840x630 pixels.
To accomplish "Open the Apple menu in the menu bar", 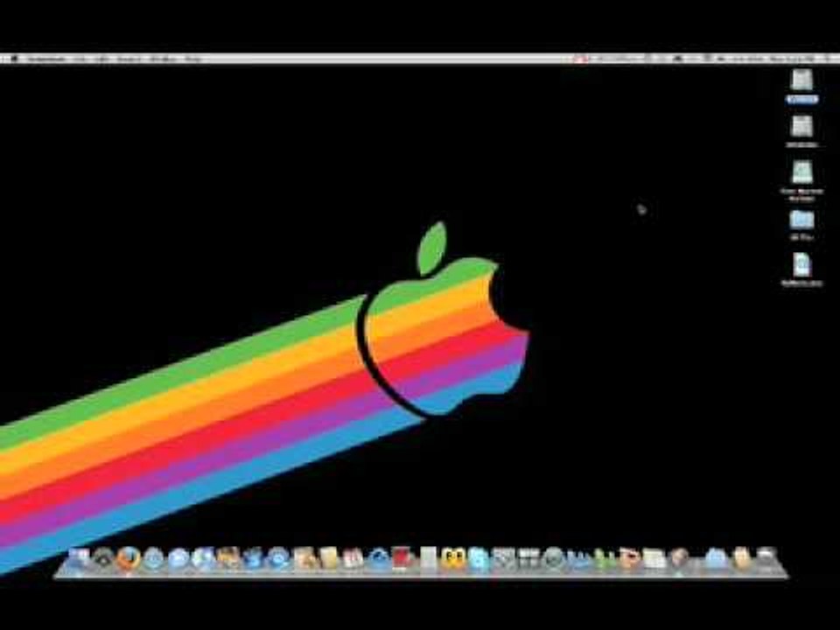I will point(15,59).
